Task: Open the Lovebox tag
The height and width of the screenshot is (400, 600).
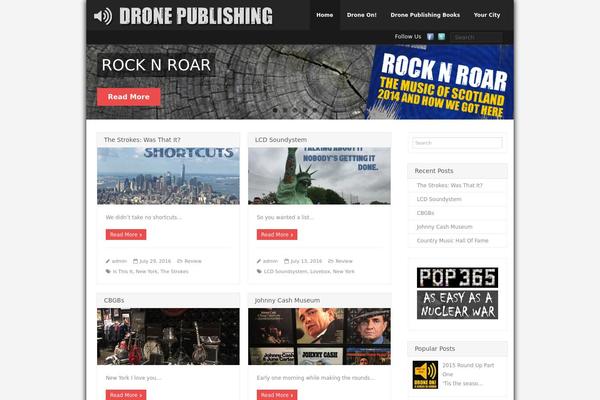Action: coord(320,271)
